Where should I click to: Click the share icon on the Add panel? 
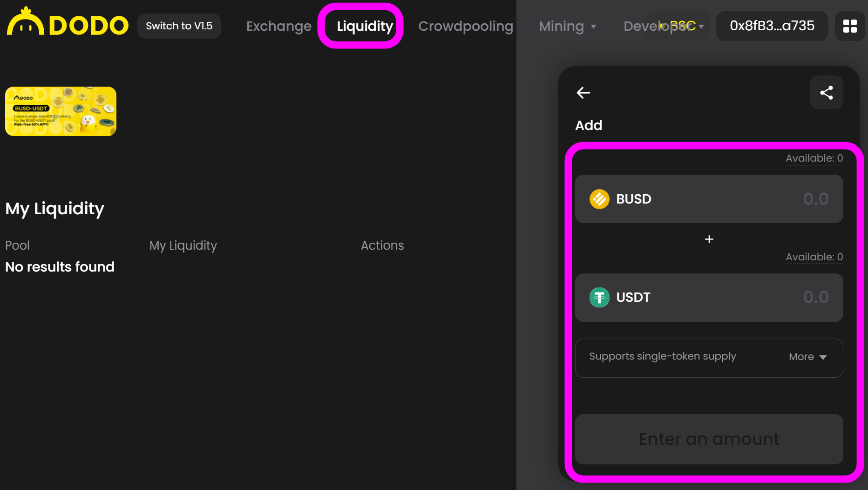coord(827,92)
